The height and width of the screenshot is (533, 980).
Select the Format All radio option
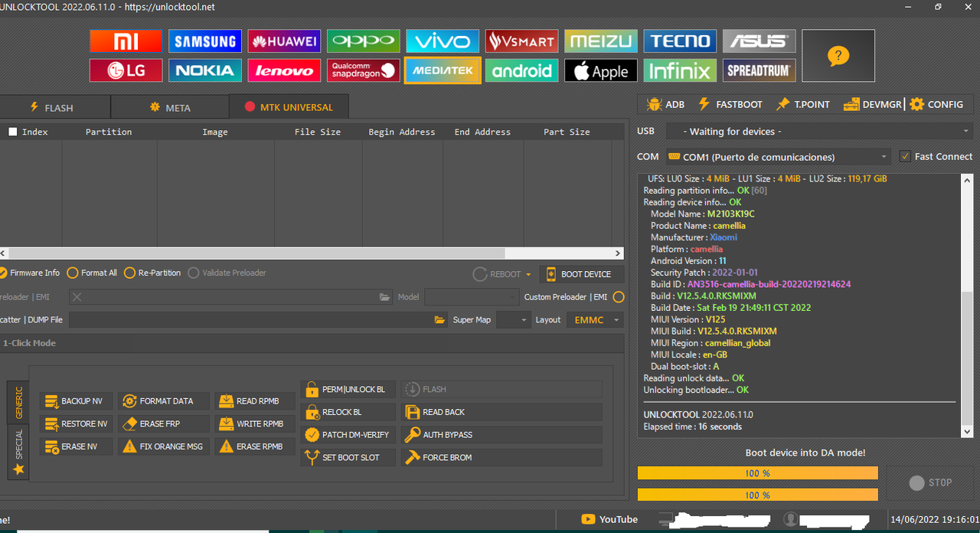pos(92,273)
